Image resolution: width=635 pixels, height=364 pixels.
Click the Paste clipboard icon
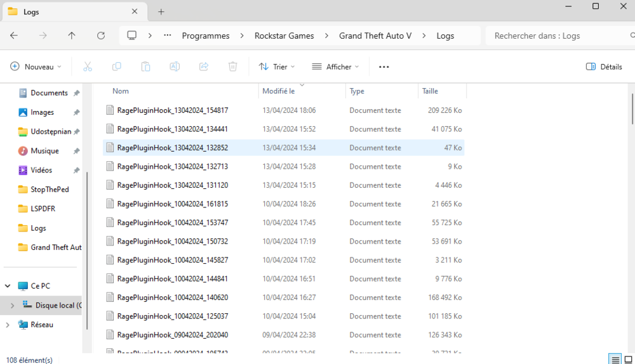pos(145,67)
